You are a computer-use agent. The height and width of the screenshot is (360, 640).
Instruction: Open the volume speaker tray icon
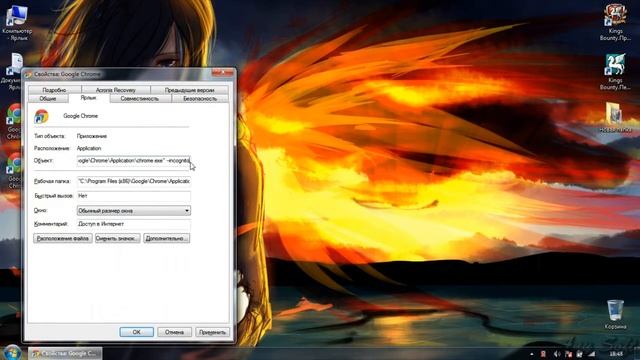pyautogui.click(x=557, y=354)
